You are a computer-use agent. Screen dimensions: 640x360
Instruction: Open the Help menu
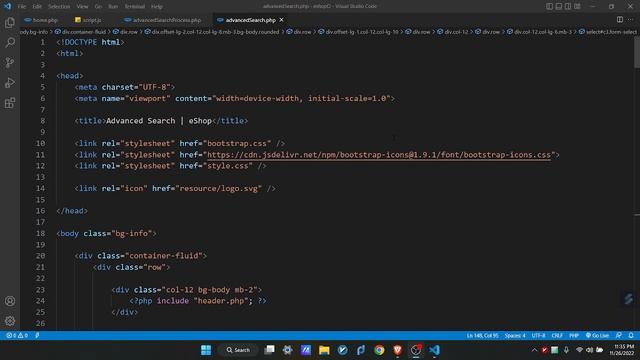click(157, 7)
